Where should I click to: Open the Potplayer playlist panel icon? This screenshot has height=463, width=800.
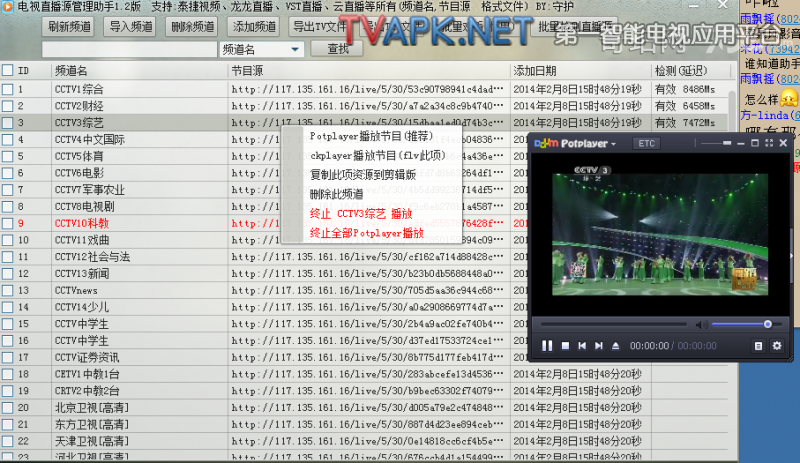coord(758,346)
